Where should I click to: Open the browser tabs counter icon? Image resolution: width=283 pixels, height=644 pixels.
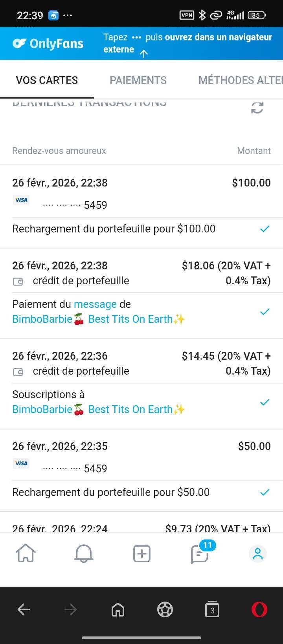coord(212,609)
